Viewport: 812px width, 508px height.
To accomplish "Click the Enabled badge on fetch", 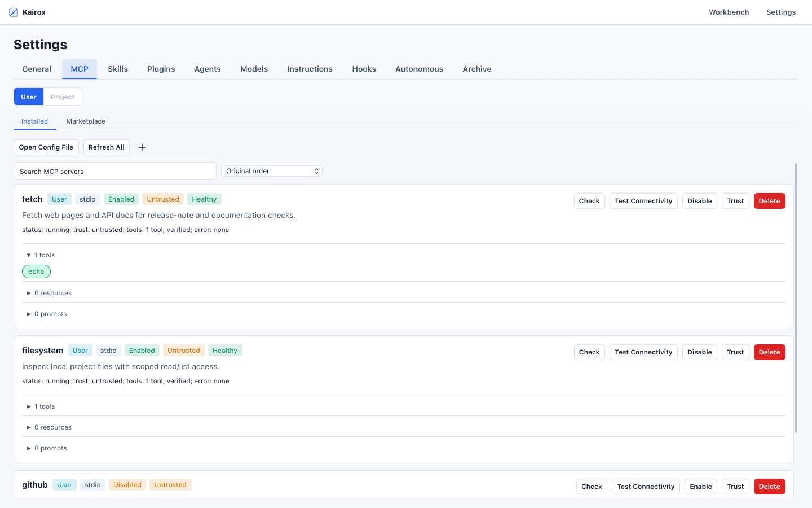I will (121, 199).
